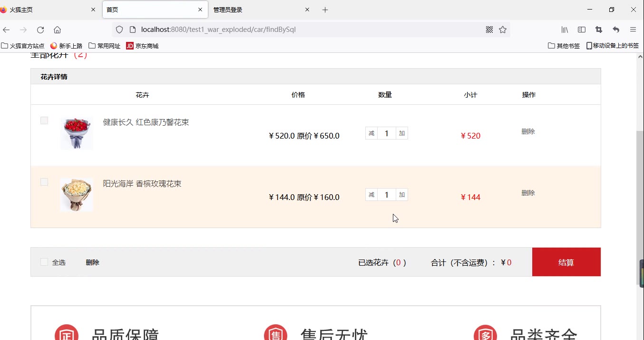Toggle the 全选 select-all checkbox
This screenshot has width=644, height=340.
coord(44,262)
